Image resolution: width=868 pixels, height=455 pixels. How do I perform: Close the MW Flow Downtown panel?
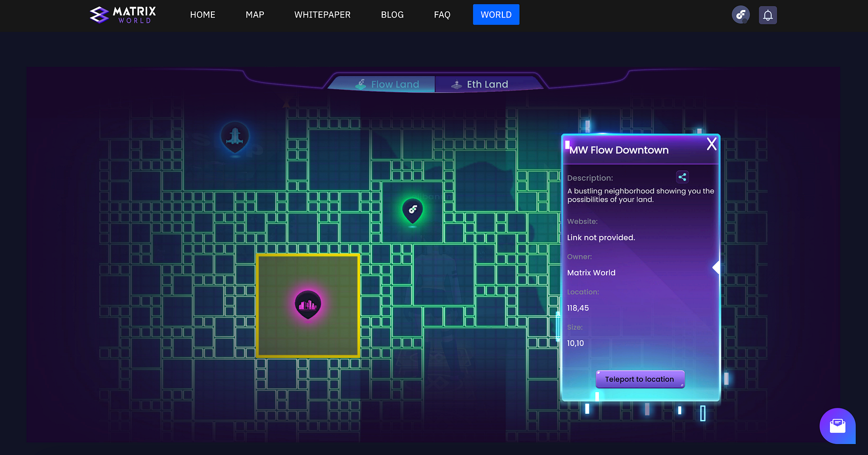pyautogui.click(x=711, y=144)
